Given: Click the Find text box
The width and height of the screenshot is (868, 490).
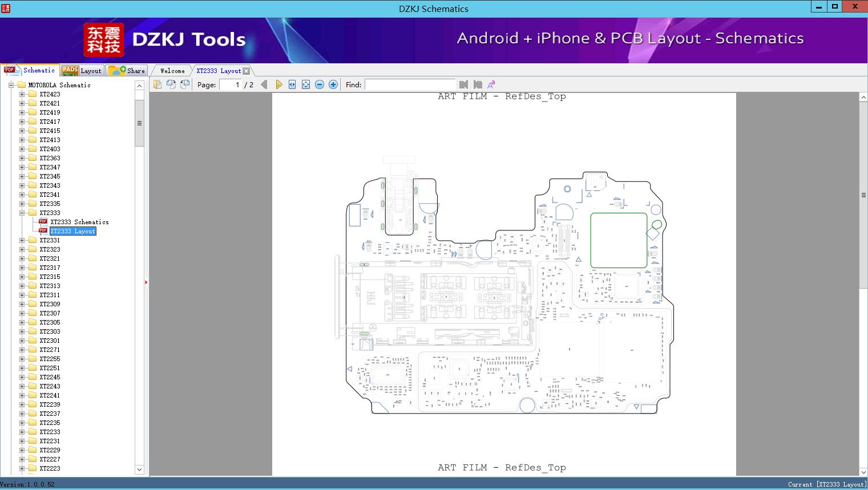Looking at the screenshot, I should pyautogui.click(x=410, y=84).
